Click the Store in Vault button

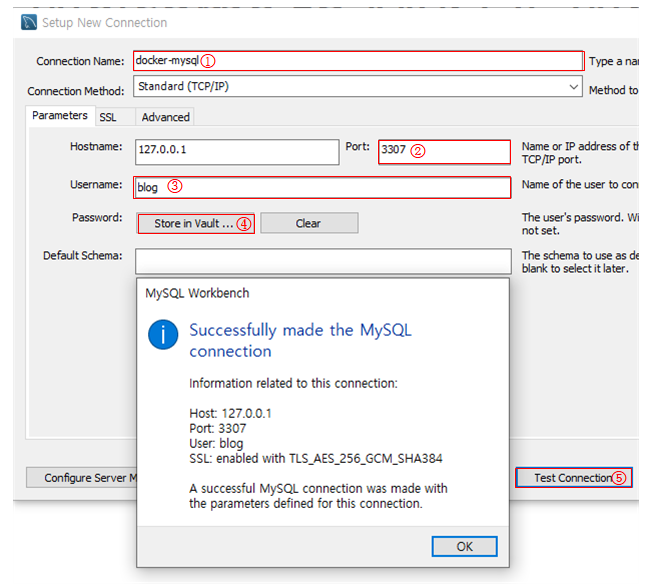coord(196,223)
